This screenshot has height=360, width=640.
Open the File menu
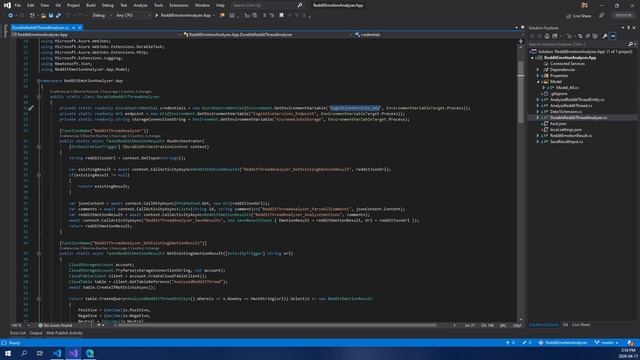pyautogui.click(x=18, y=5)
